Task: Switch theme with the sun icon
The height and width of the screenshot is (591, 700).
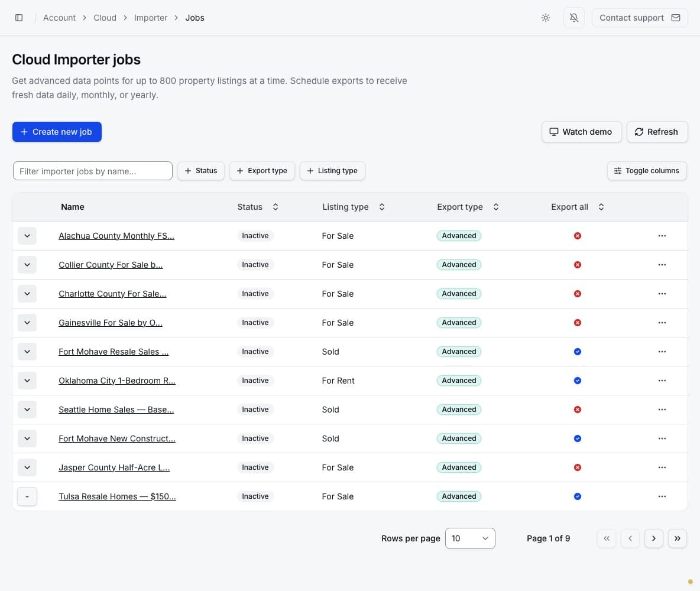Action: pos(545,18)
